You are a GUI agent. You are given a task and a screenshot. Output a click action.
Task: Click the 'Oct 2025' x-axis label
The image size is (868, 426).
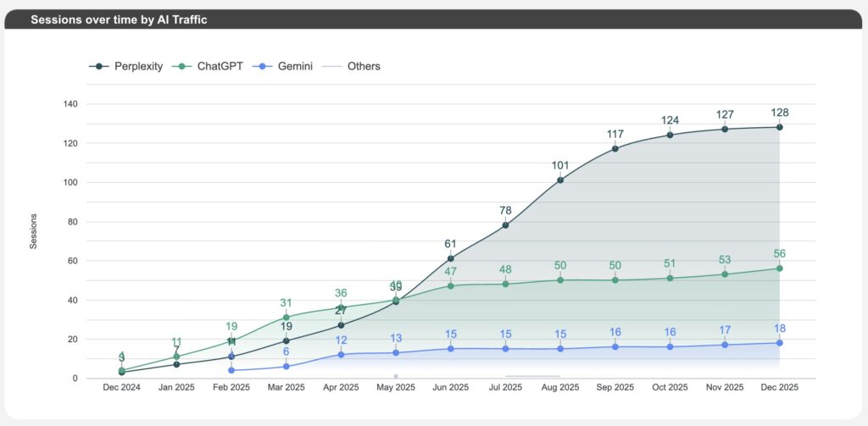point(670,387)
